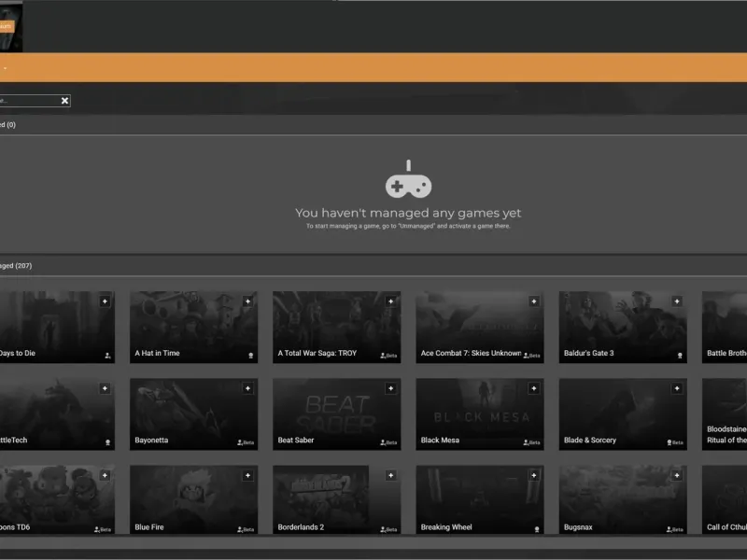The image size is (747, 560).
Task: Add A Hat in Time using its plus icon
Action: tap(247, 301)
